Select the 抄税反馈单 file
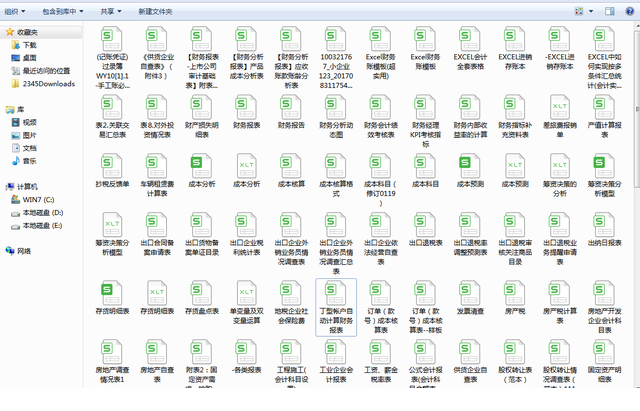The height and width of the screenshot is (411, 640). [112, 171]
